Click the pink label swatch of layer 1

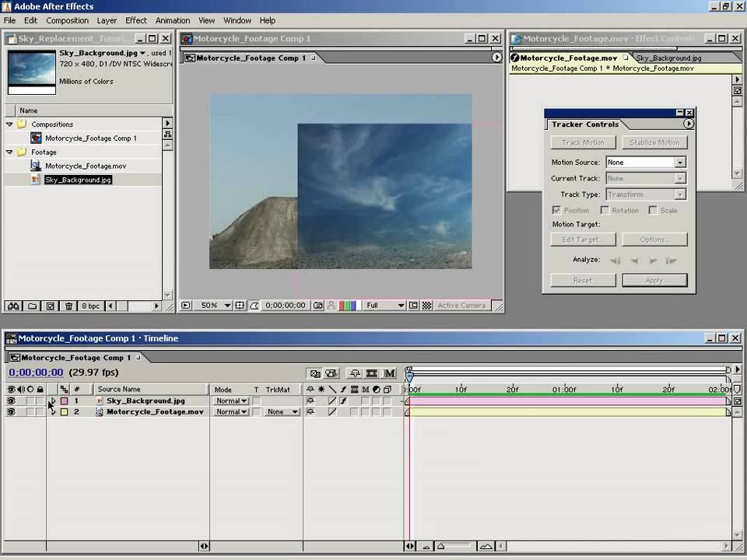click(65, 401)
